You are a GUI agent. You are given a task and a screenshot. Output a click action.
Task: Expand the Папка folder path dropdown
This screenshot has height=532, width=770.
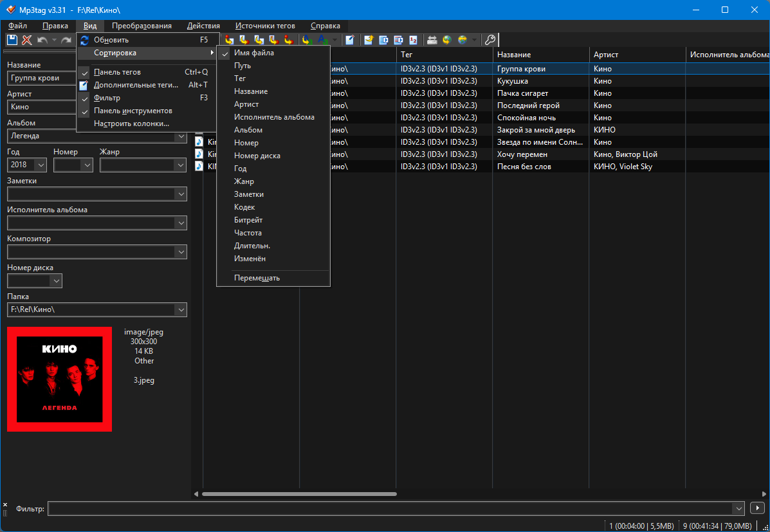181,310
